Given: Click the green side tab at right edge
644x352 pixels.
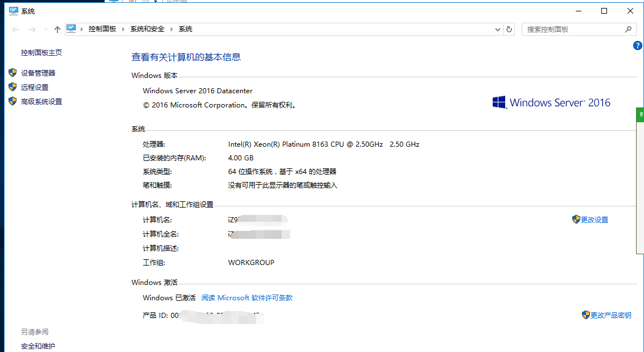Looking at the screenshot, I should click(x=641, y=115).
